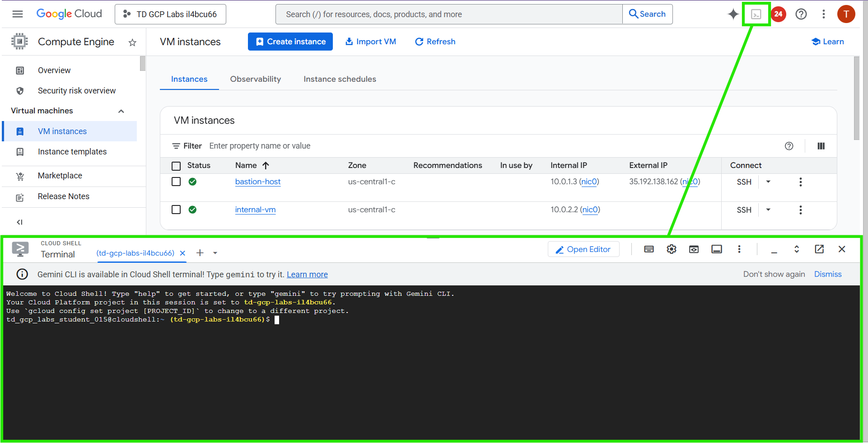This screenshot has width=868, height=443.
Task: Open the main navigation hamburger menu
Action: [x=18, y=14]
